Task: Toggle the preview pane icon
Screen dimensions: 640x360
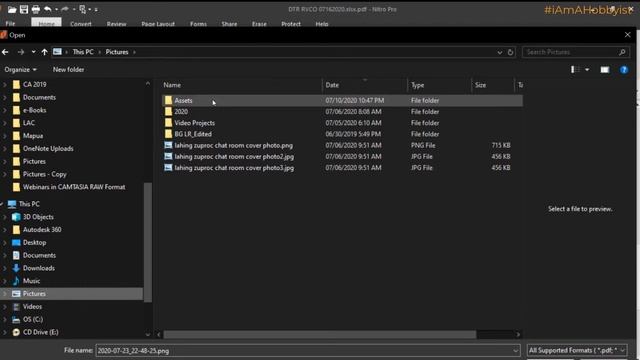Action: [x=604, y=70]
